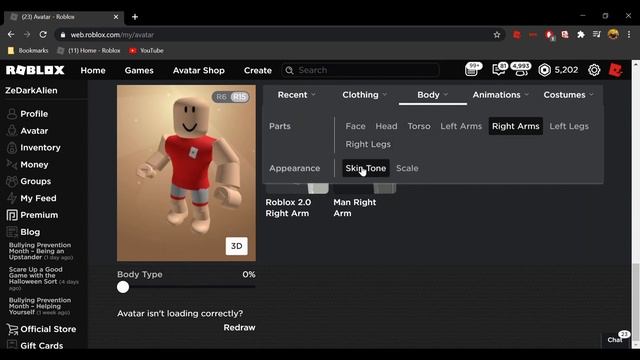The height and width of the screenshot is (360, 640).
Task: Expand the Animations dropdown tab
Action: point(500,95)
